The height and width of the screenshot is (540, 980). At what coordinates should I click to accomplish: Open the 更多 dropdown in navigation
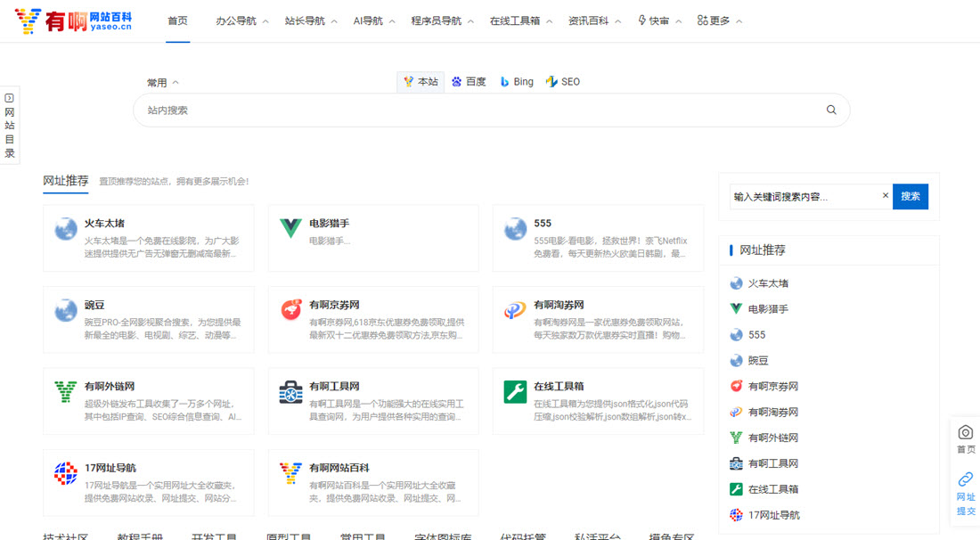(719, 20)
